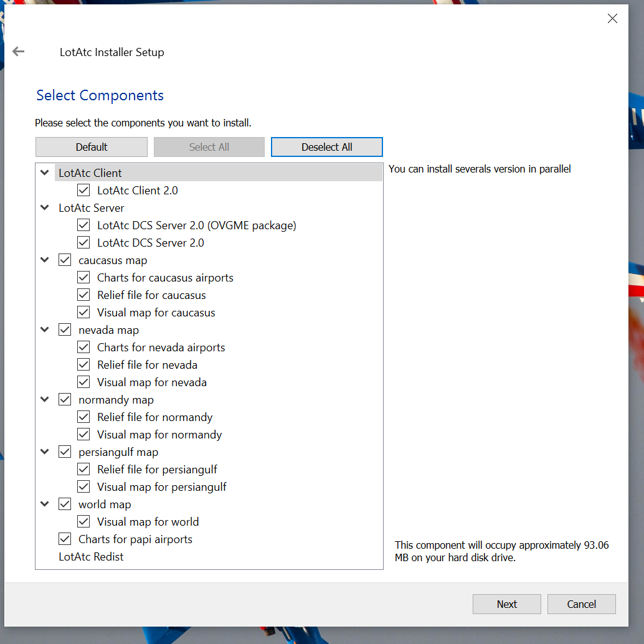Select the LotAtc Client header row
This screenshot has height=644, width=644.
pos(91,173)
